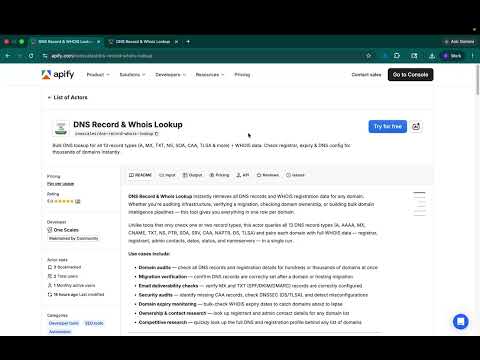
Task: Open the browser three-dot menu
Action: pyautogui.click(x=472, y=56)
